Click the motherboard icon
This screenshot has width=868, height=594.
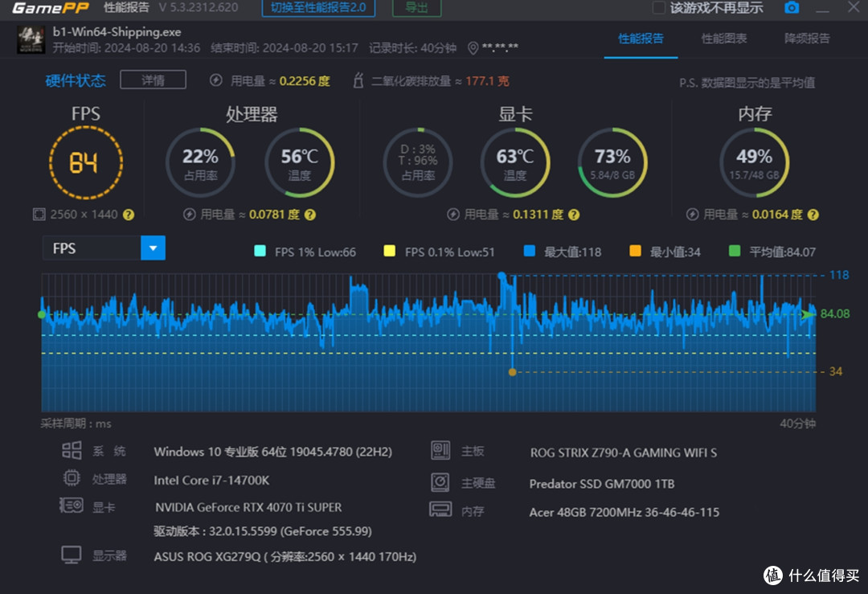[440, 451]
